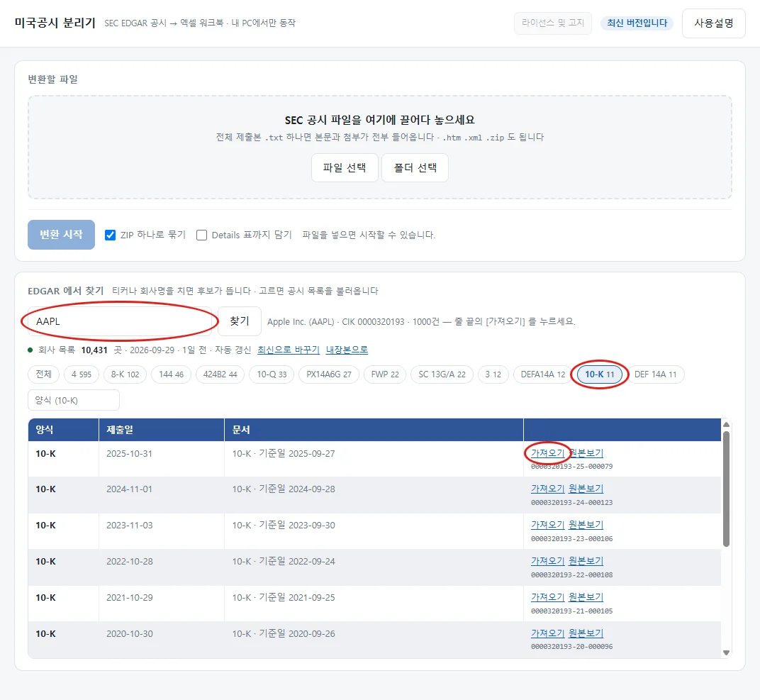Click 가져오기 for the 2022-10-28 filing
760x700 pixels.
click(x=548, y=562)
